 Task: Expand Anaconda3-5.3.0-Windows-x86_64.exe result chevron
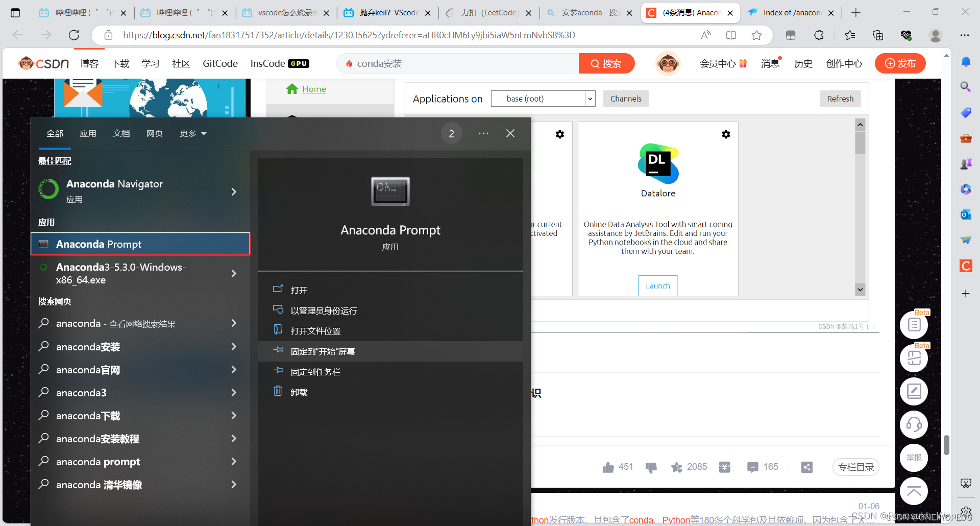coord(234,273)
